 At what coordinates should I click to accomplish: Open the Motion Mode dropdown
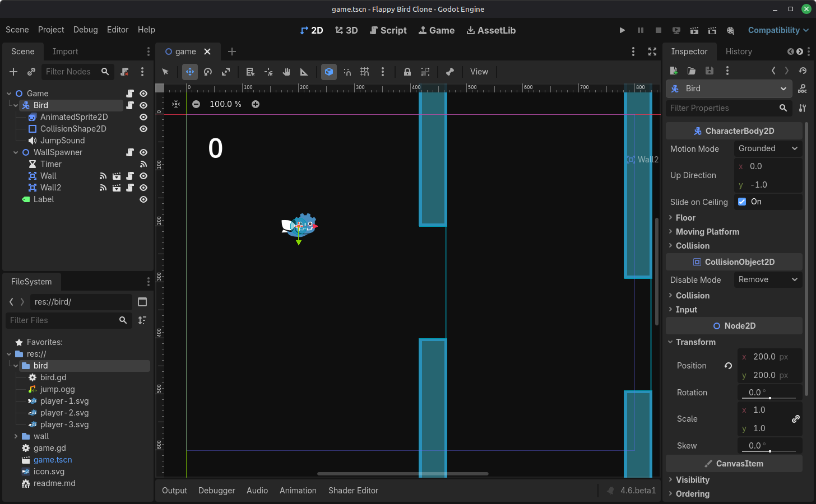[768, 148]
